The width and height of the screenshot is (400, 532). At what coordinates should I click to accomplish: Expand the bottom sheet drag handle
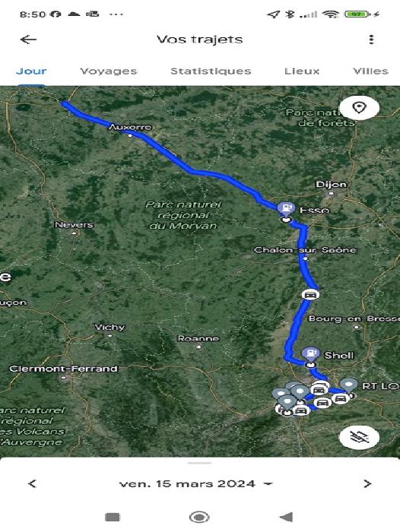coord(199,463)
